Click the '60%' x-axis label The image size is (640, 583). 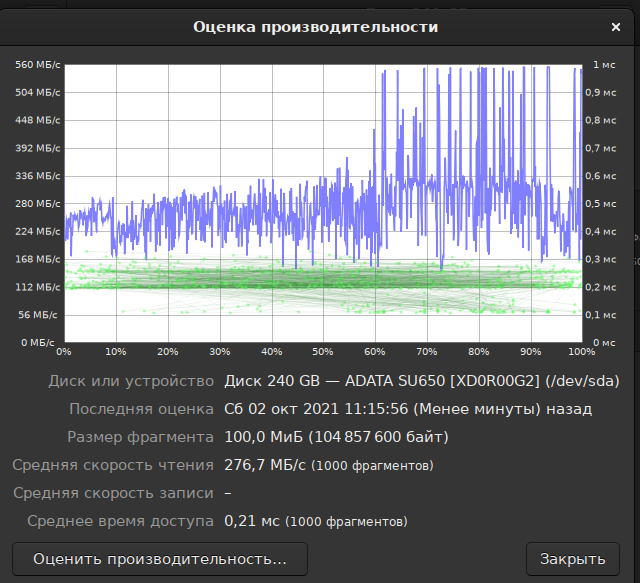click(x=375, y=352)
